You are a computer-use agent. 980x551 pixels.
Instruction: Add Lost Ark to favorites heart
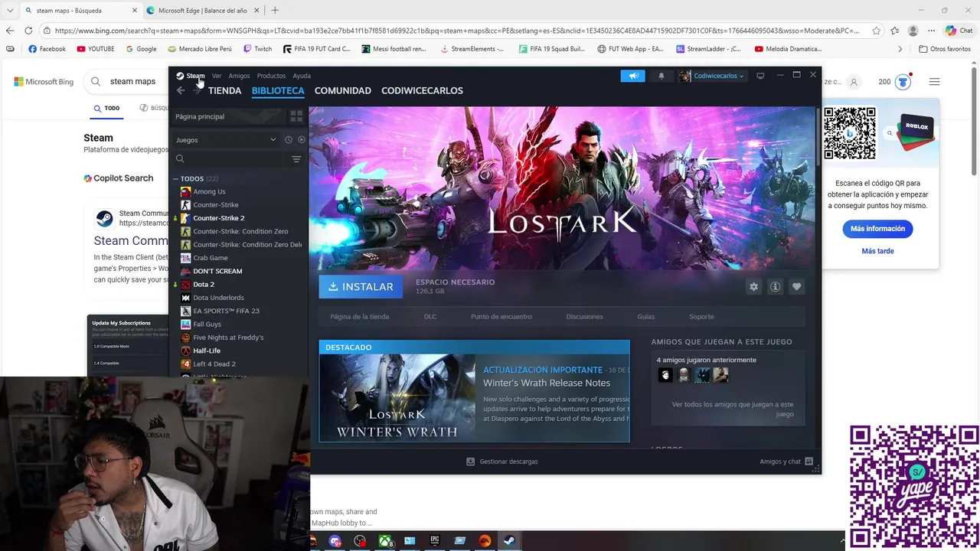coord(796,286)
